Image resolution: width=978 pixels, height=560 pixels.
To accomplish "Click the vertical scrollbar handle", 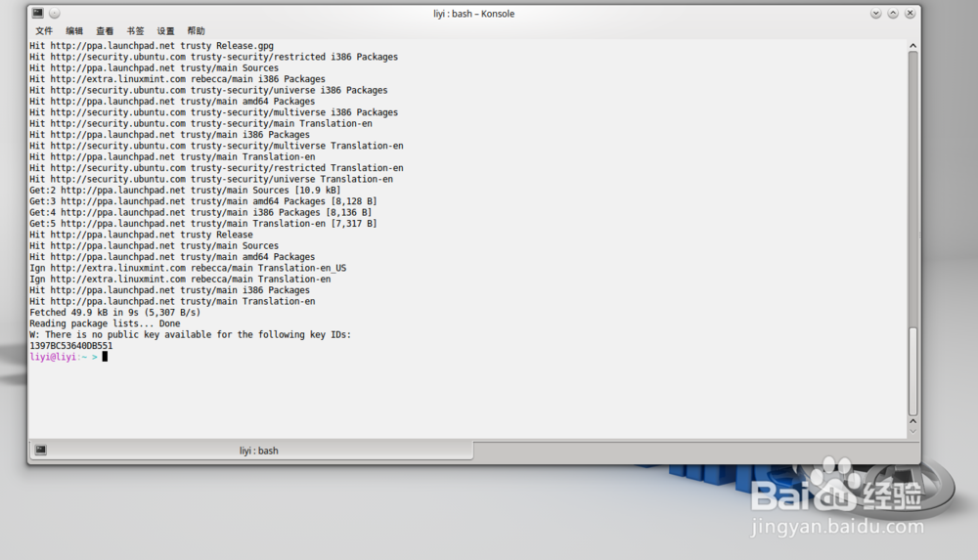I will tap(912, 371).
